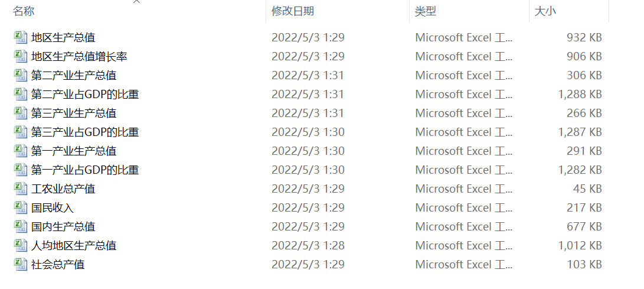This screenshot has height=289, width=644.
Task: Select the Excel icon next to 第二产业生产总值
Action: point(21,75)
